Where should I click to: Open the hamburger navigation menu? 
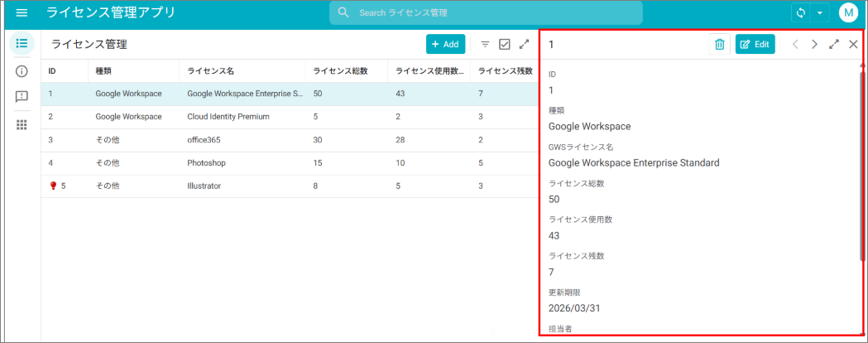click(22, 12)
